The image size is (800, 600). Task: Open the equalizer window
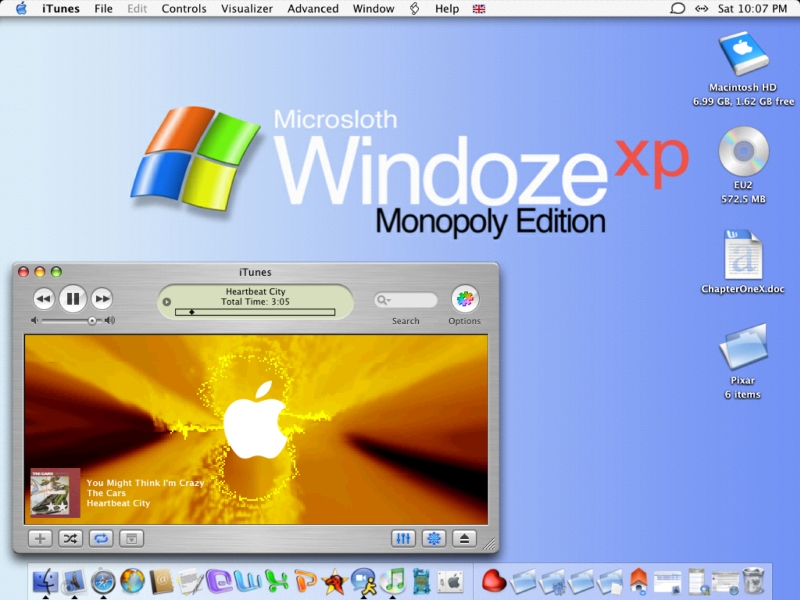403,538
